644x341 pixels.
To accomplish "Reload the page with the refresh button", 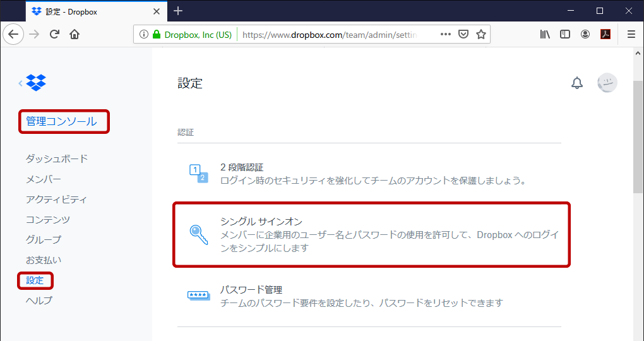I will (x=54, y=34).
